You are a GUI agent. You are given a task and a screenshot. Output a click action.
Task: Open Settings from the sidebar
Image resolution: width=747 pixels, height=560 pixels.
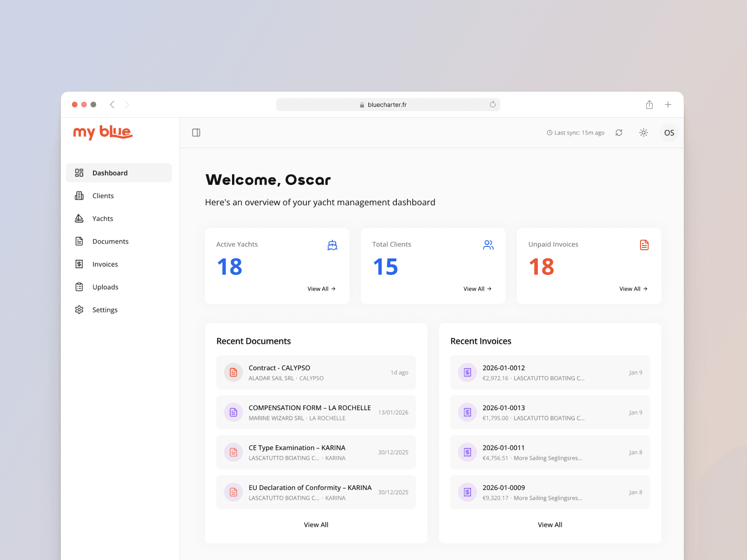(x=119, y=310)
